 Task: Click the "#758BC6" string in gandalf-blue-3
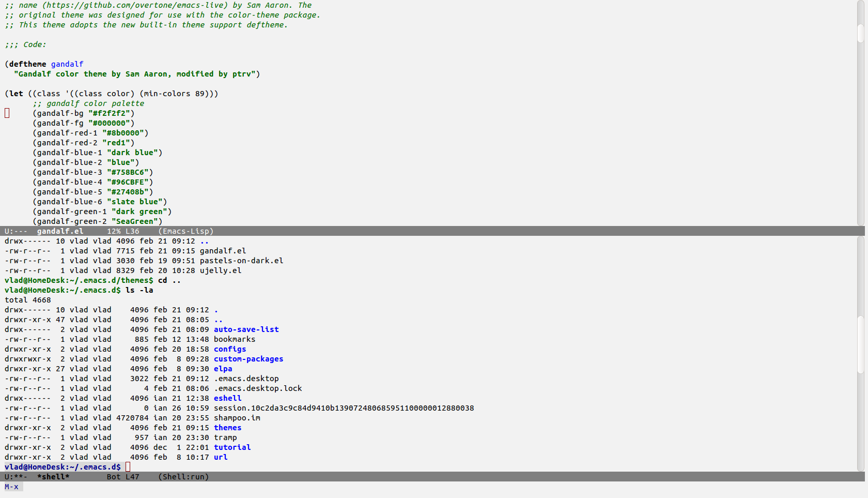coord(128,172)
